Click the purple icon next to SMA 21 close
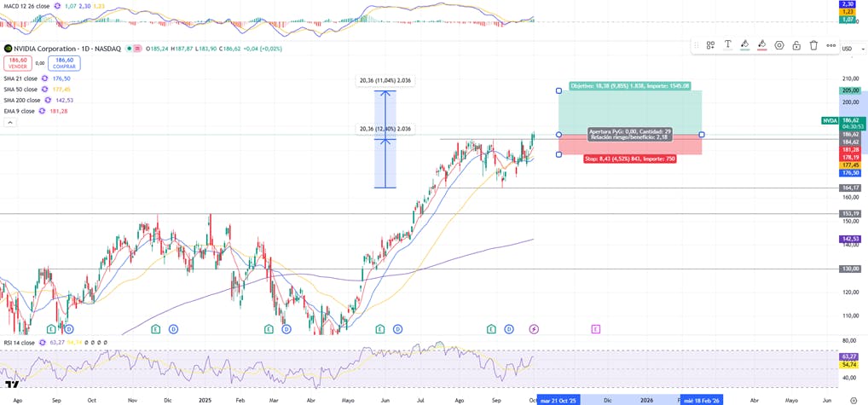This screenshot has height=405, width=868. click(44, 78)
